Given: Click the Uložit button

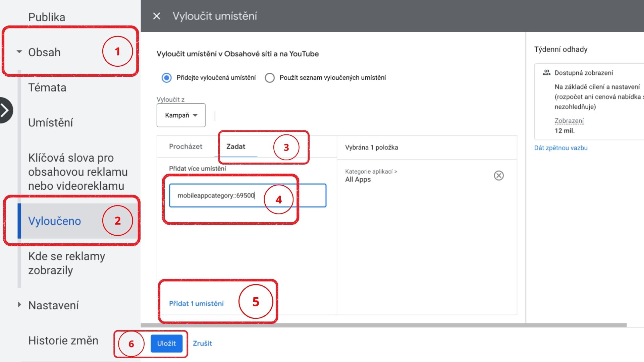Looking at the screenshot, I should [x=166, y=343].
